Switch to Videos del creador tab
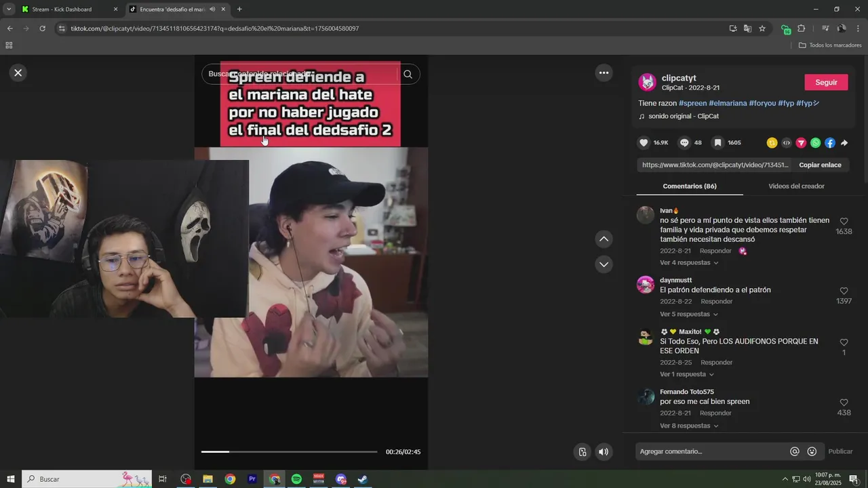The width and height of the screenshot is (868, 488). pos(796,186)
